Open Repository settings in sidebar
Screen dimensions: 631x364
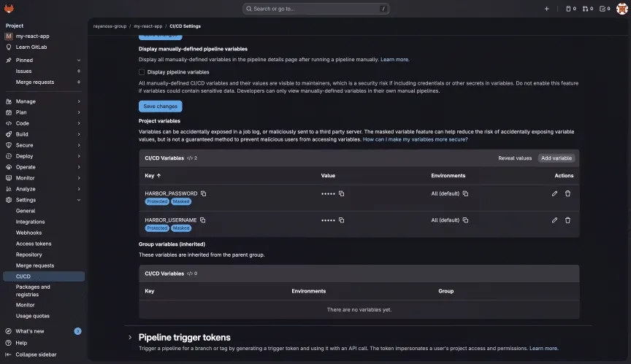coord(29,255)
